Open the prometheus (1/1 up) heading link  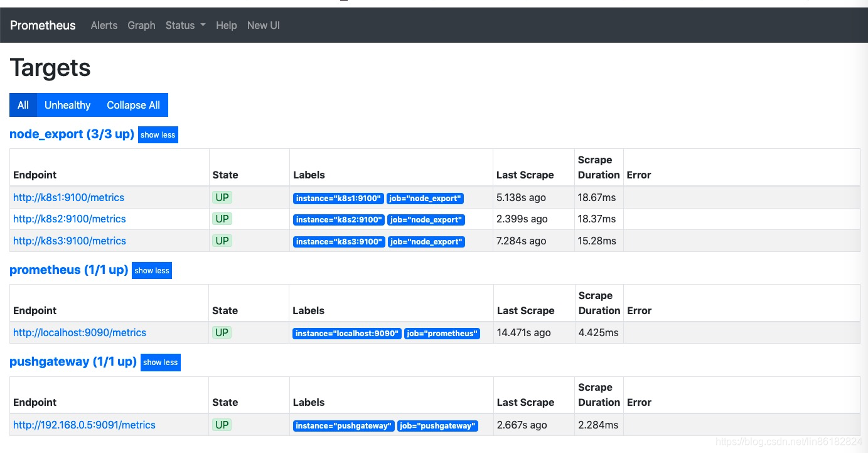(x=69, y=270)
